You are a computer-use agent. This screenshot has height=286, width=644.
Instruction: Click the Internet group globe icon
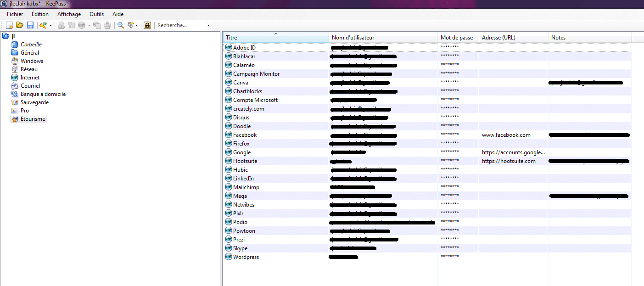(x=15, y=78)
